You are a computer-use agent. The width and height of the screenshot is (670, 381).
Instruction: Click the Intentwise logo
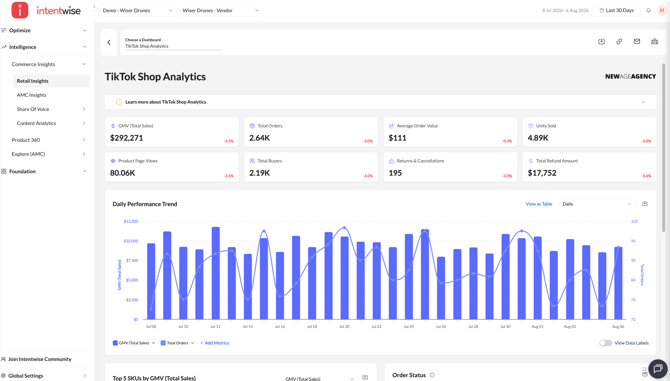pyautogui.click(x=46, y=10)
